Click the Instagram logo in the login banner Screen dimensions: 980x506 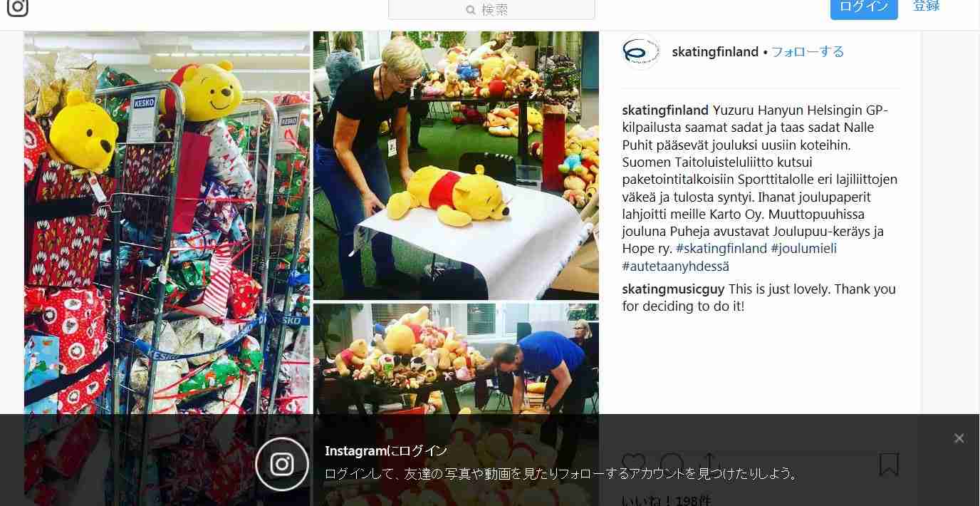(282, 464)
